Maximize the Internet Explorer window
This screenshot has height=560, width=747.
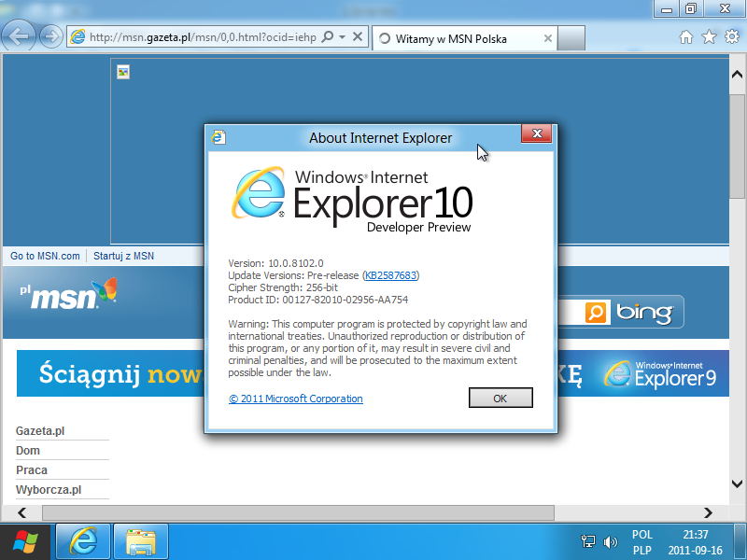click(x=691, y=9)
